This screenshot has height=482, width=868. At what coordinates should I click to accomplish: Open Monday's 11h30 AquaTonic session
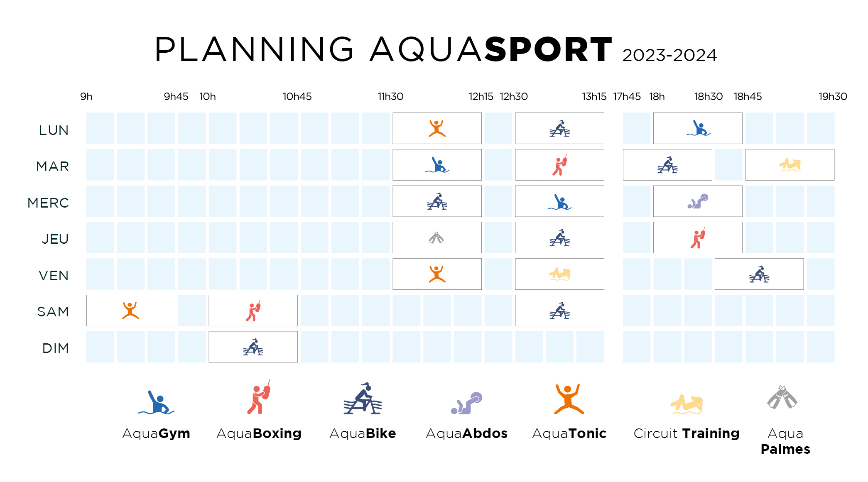(x=437, y=128)
